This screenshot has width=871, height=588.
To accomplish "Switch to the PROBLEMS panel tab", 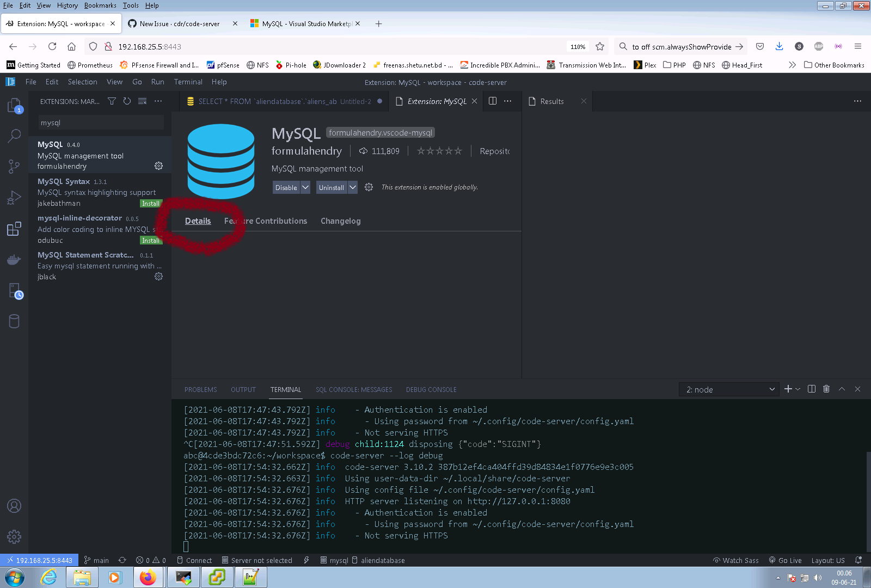I will [200, 390].
